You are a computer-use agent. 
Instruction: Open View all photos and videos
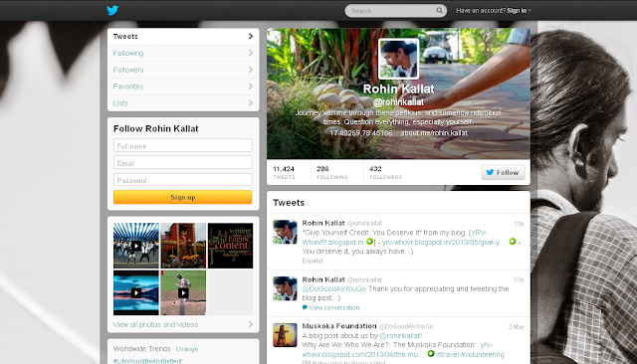point(155,324)
